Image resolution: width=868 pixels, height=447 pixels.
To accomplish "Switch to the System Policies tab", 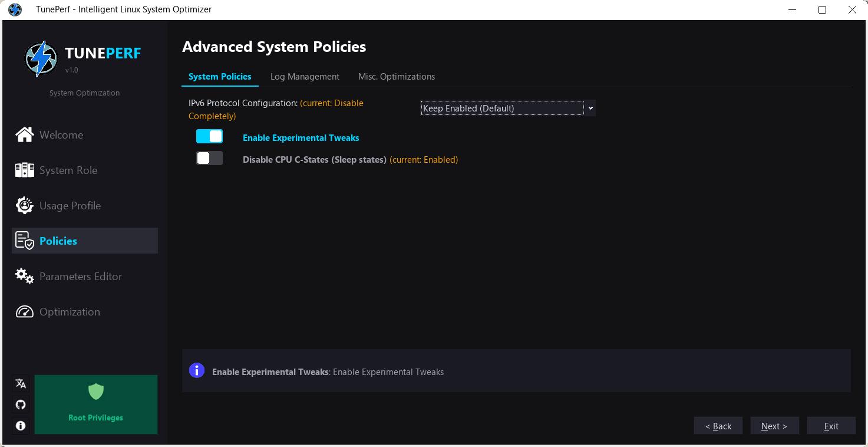I will (x=220, y=77).
